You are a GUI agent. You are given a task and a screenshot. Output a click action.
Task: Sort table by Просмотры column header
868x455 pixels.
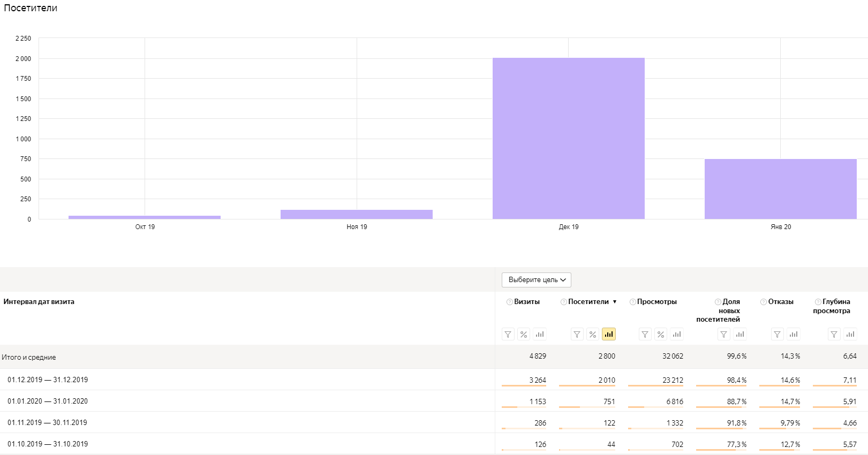(x=656, y=302)
